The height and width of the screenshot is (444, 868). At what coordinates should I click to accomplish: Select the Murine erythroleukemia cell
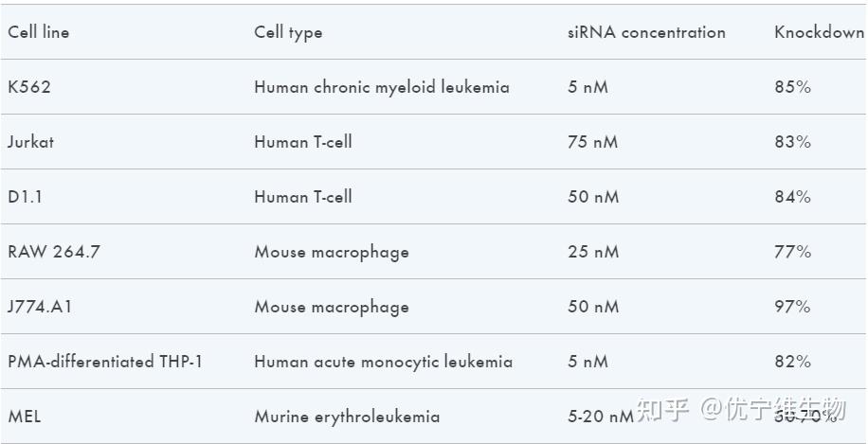pyautogui.click(x=347, y=417)
